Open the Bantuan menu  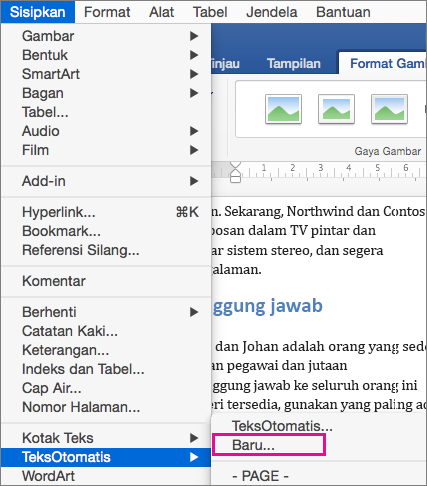[x=343, y=12]
